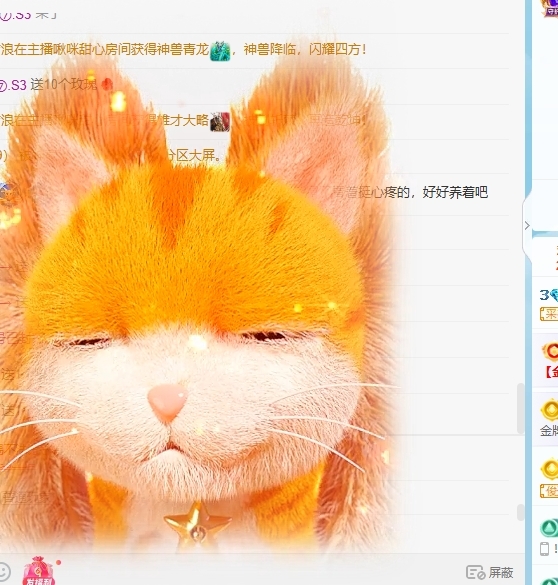The width and height of the screenshot is (558, 585).
Task: Click the 青龙 green dragon beast icon
Action: coord(220,51)
